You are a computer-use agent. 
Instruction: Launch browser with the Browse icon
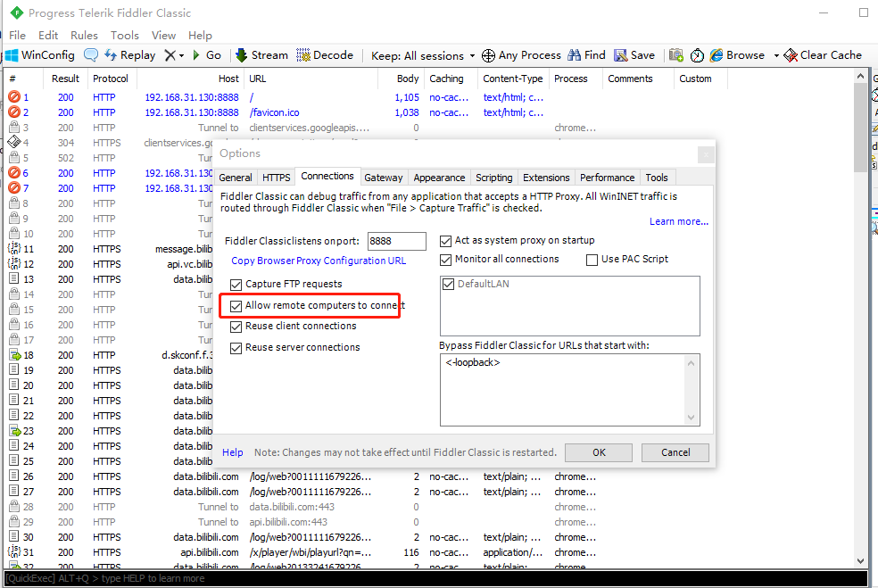(737, 55)
